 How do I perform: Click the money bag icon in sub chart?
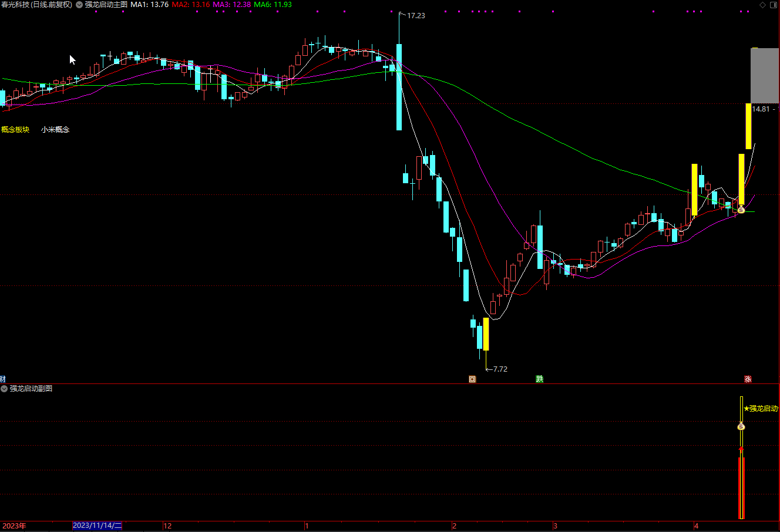click(741, 426)
